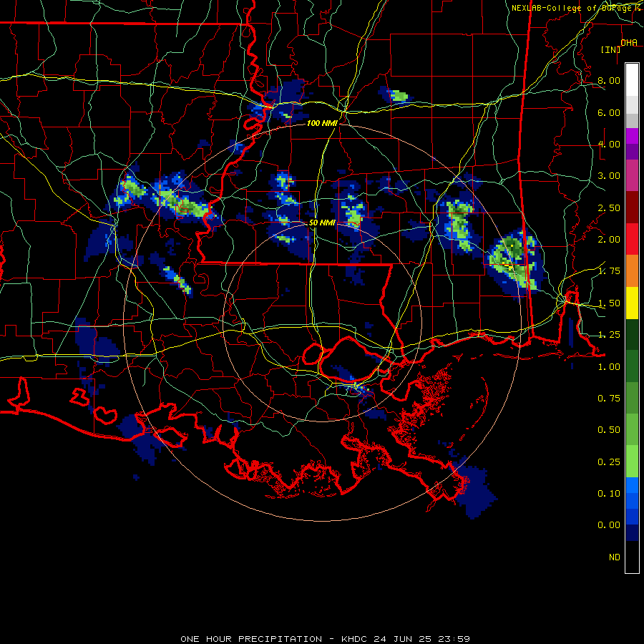Click the '0.75' legend label
644x644 pixels.
coord(609,399)
